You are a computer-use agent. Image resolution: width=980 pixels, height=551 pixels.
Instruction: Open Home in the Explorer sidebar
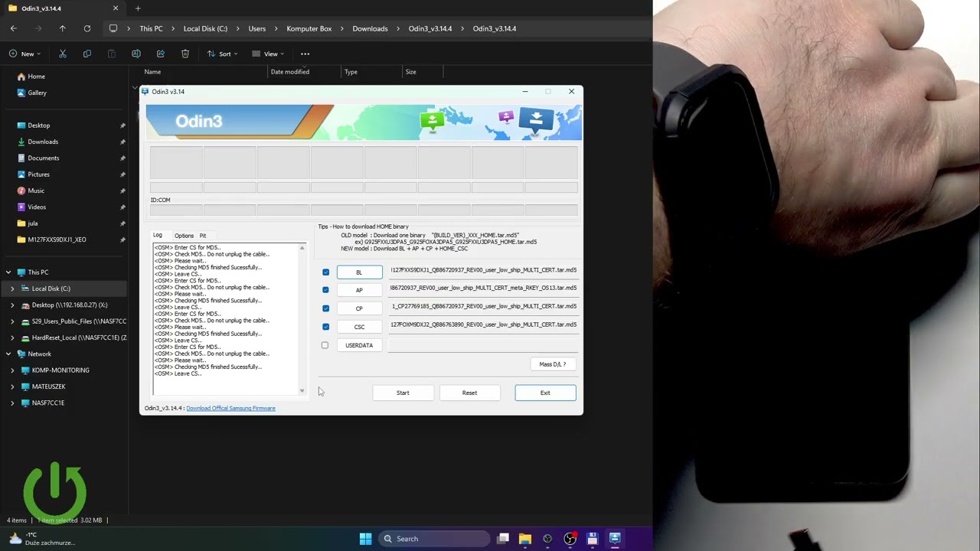tap(36, 77)
